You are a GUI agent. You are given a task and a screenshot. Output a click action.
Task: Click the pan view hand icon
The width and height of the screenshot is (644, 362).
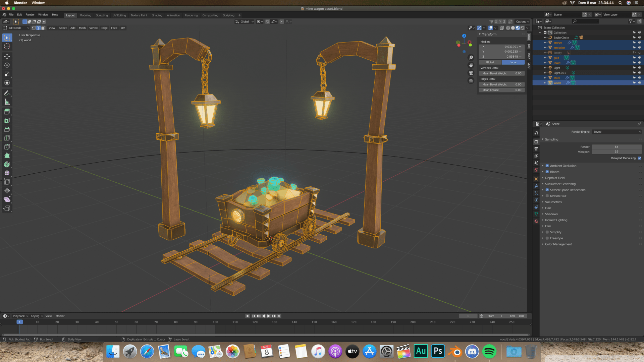(x=471, y=65)
